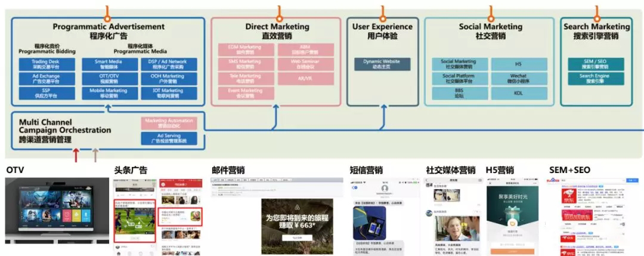Select the Web Seminar box
Viewport: 644px width, 256px height.
click(304, 64)
